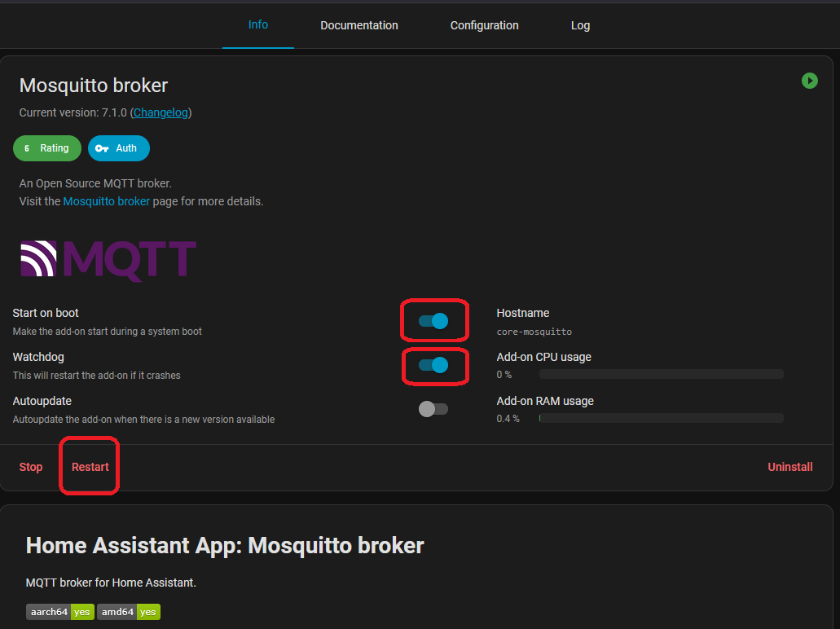Open the Configuration tab
Image resolution: width=840 pixels, height=629 pixels.
pos(484,25)
